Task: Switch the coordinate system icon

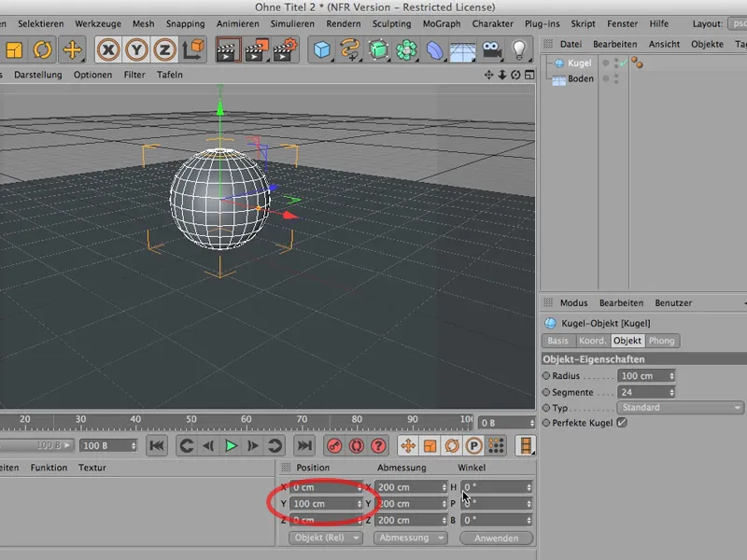Action: [193, 49]
